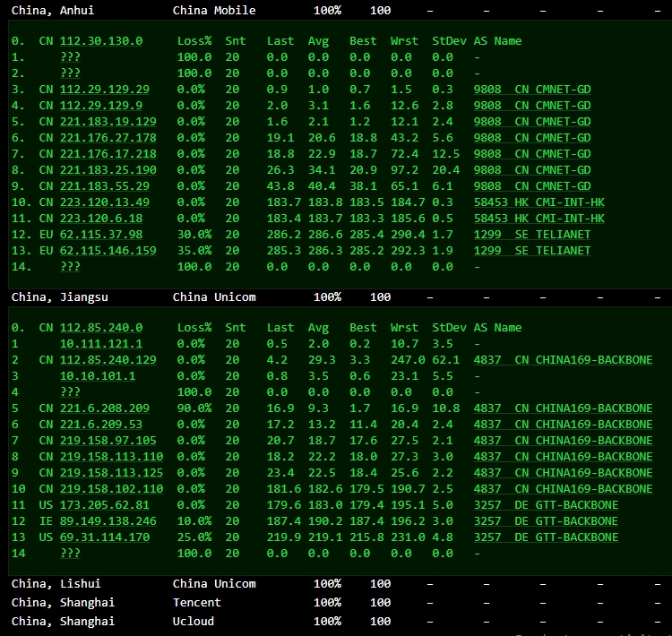Open CMI-INT-HK AS link for 223.120.13.49
This screenshot has width=672, height=636.
(539, 202)
